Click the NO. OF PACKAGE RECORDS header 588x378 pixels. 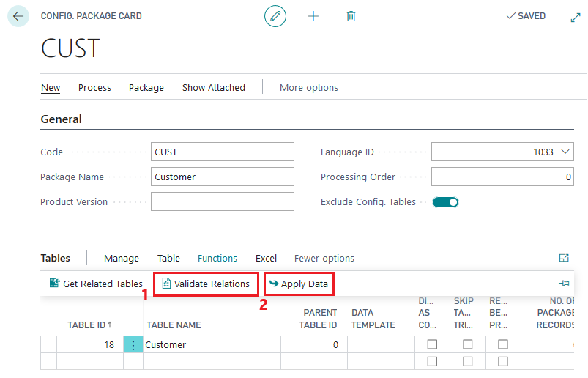(555, 313)
